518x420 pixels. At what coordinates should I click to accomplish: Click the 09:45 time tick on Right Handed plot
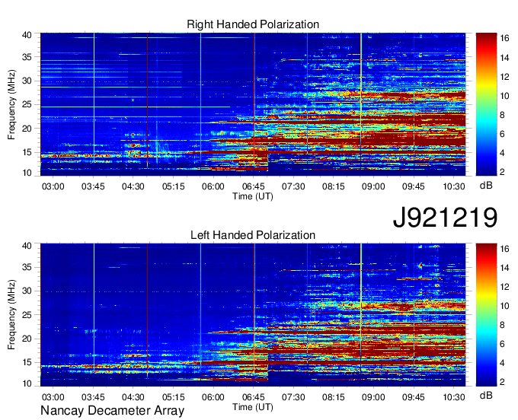(x=414, y=186)
